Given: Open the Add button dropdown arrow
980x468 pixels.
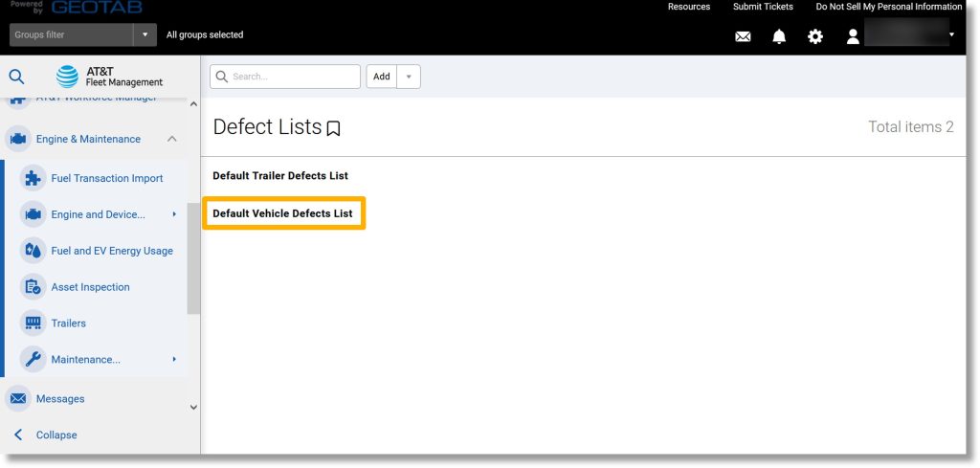Looking at the screenshot, I should 409,77.
